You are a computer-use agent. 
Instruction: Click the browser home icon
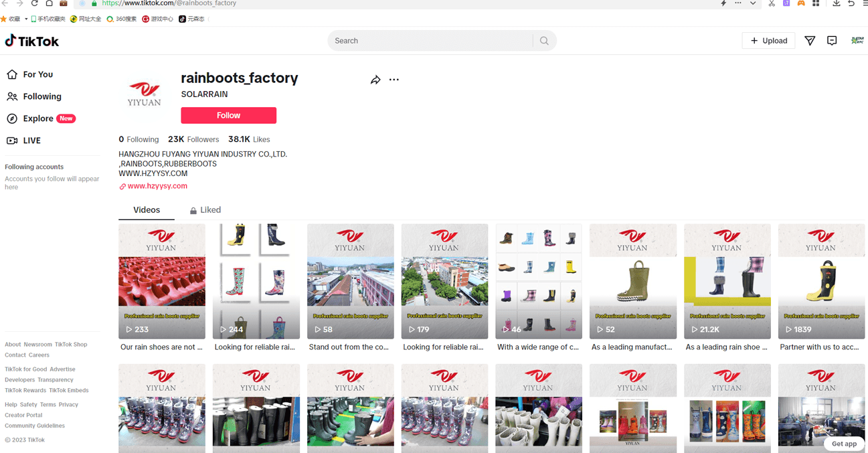49,3
